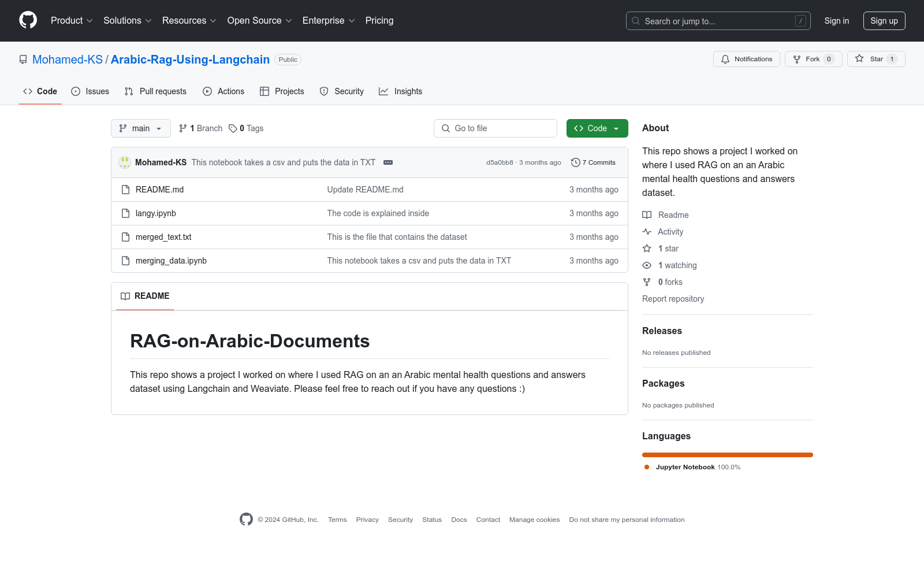Click the pulse icon beside Activity
924x578 pixels.
[x=647, y=232]
